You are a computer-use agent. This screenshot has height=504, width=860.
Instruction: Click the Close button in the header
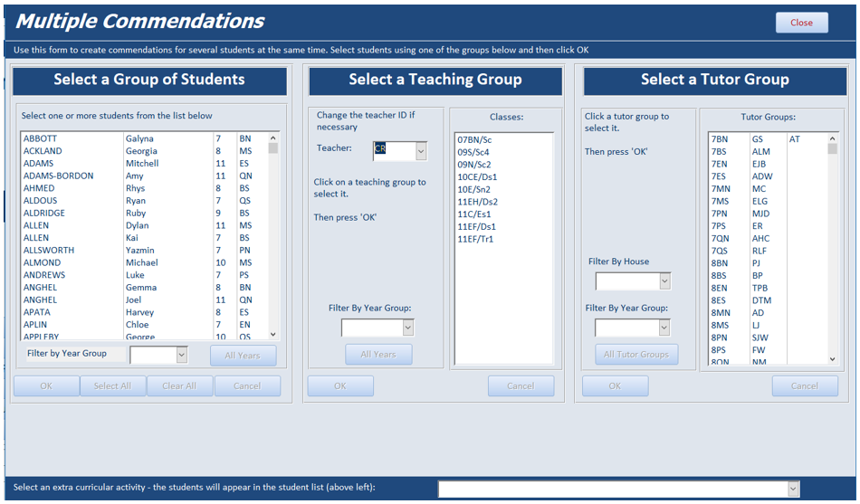point(801,23)
